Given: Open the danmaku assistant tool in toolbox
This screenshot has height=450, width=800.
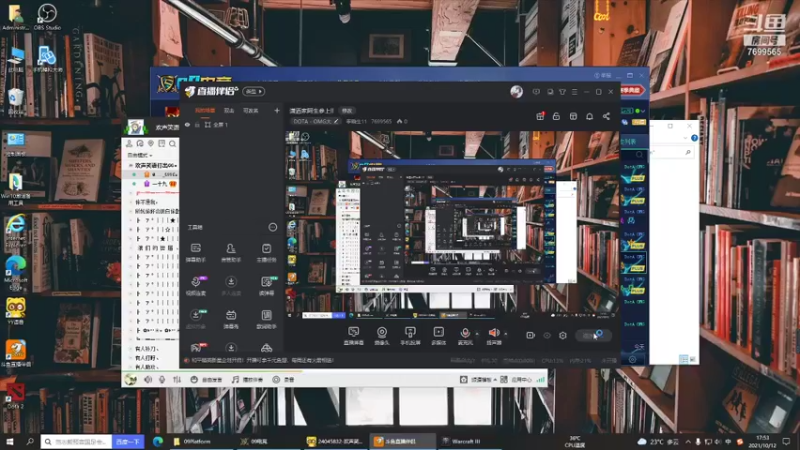Looking at the screenshot, I should pos(195,253).
